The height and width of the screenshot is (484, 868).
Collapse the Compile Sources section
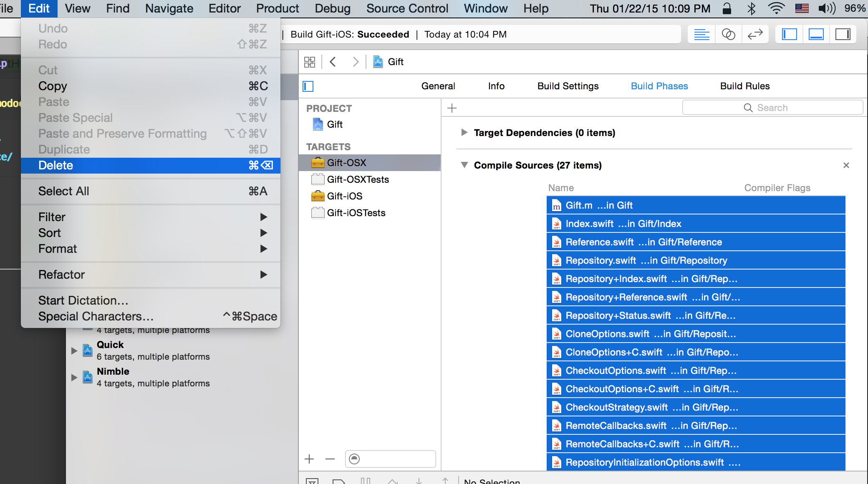click(464, 165)
